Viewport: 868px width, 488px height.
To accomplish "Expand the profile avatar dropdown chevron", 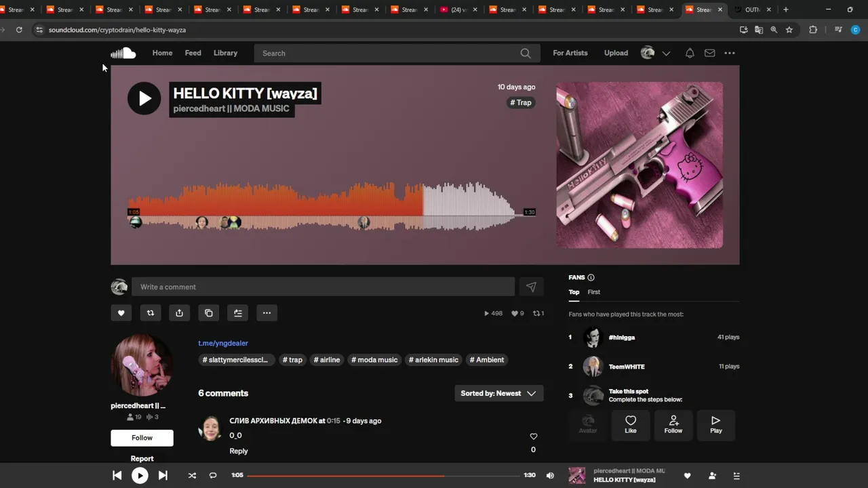I will 666,53.
